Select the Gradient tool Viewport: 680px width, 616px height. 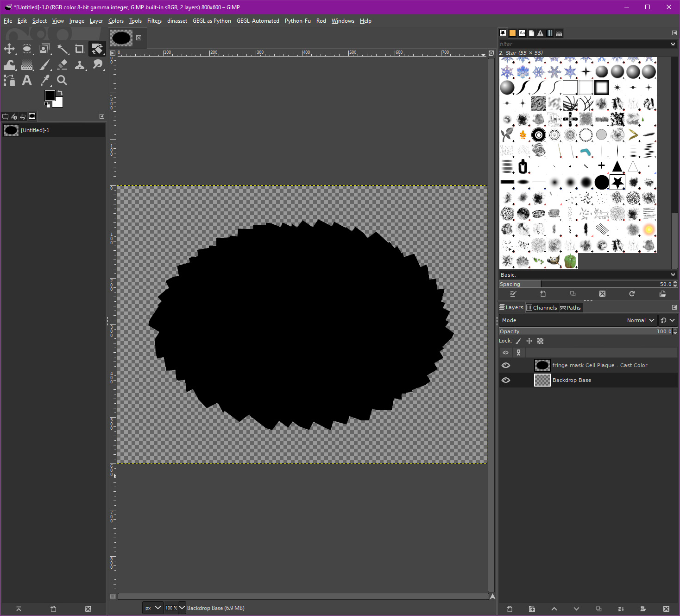(x=27, y=65)
